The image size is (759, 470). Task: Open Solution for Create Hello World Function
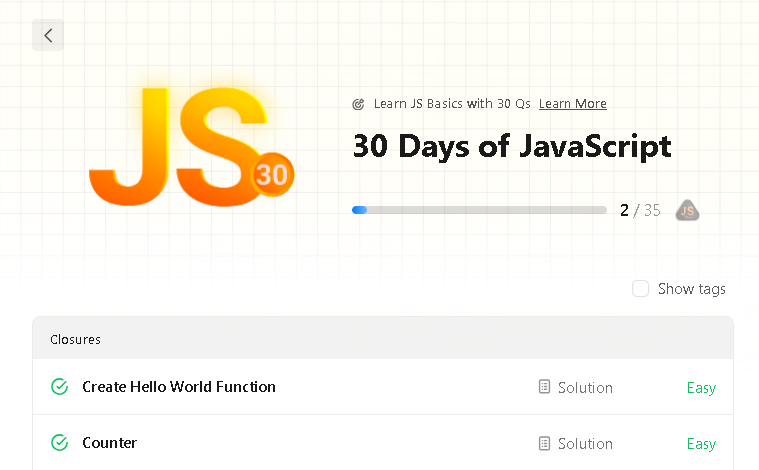click(585, 387)
